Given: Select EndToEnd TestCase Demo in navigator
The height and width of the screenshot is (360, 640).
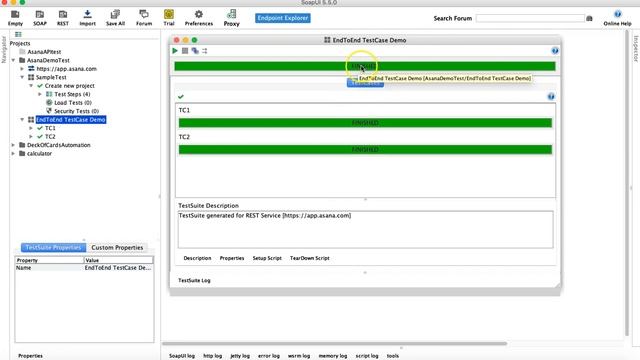Looking at the screenshot, I should [71, 120].
